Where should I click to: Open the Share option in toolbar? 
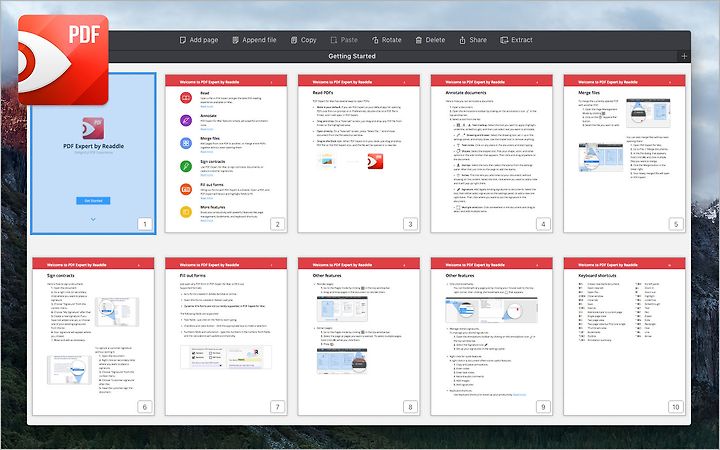point(472,40)
